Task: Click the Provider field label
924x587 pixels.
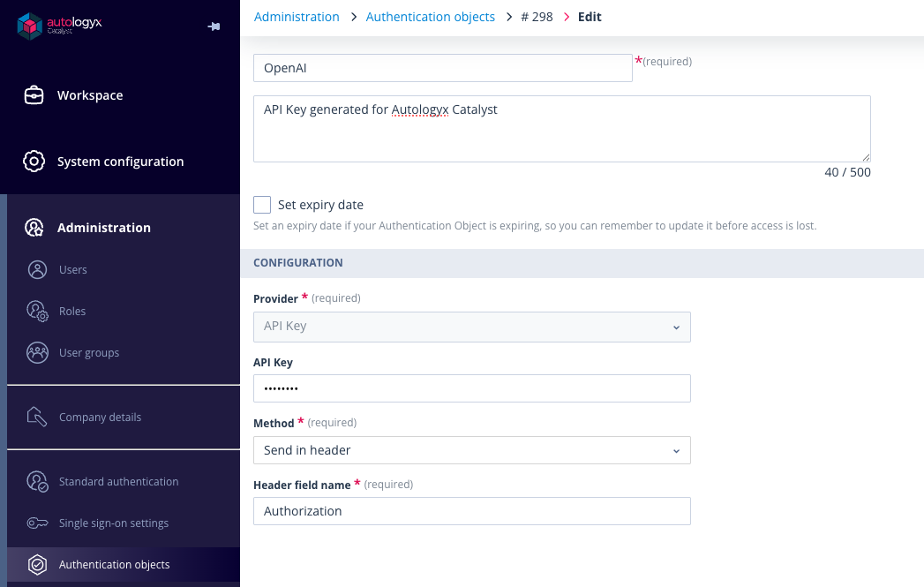Action: (x=275, y=299)
